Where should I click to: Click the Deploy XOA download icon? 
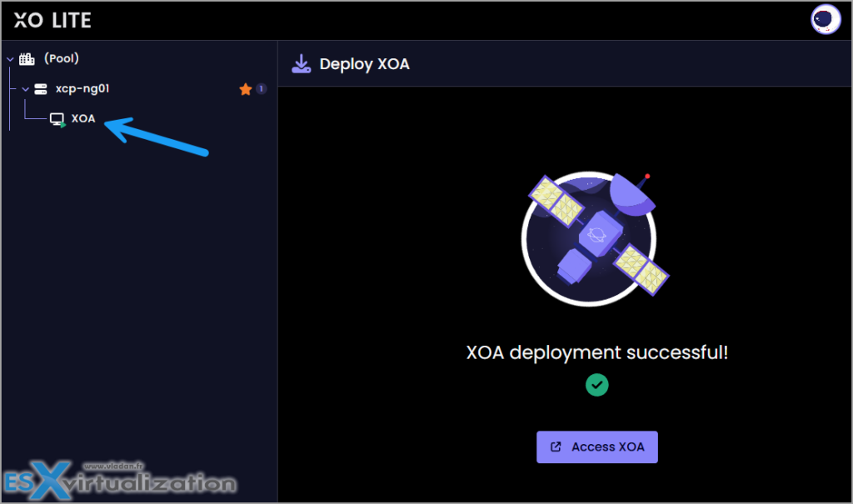pos(300,64)
